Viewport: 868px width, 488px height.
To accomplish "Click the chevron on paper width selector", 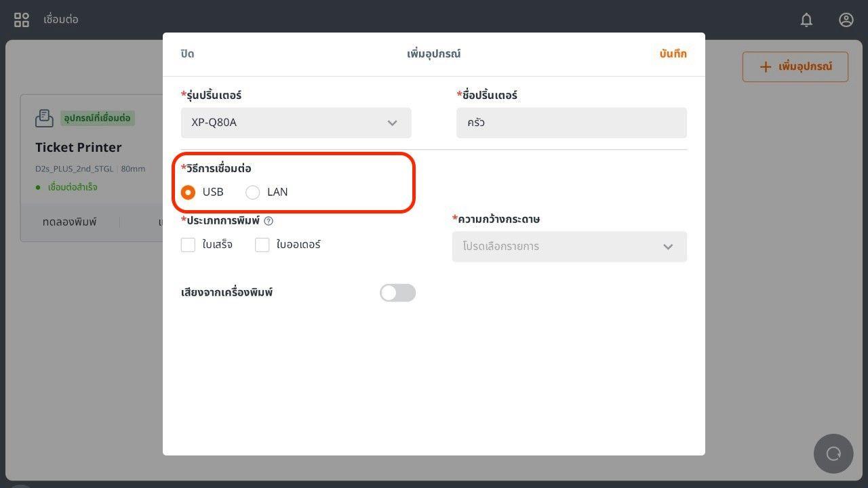I will click(668, 247).
